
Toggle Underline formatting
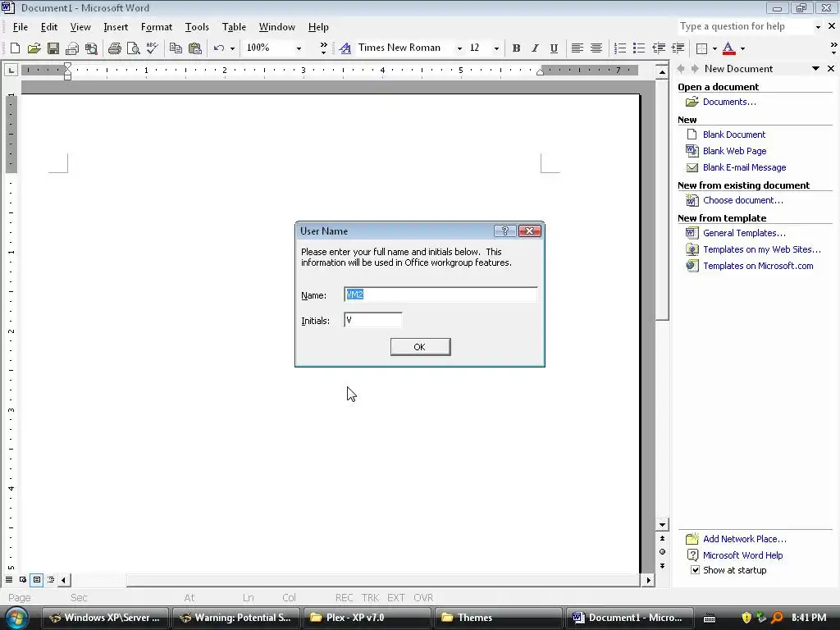coord(554,48)
